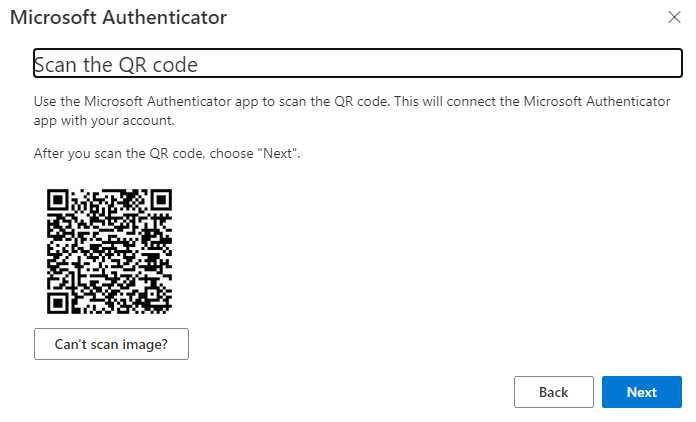Focus the "Scan the QR code" heading box
The height and width of the screenshot is (422, 696).
357,64
